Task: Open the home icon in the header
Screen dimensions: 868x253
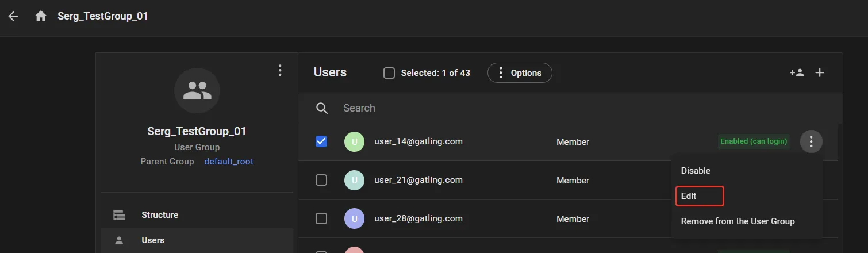Action: (41, 16)
